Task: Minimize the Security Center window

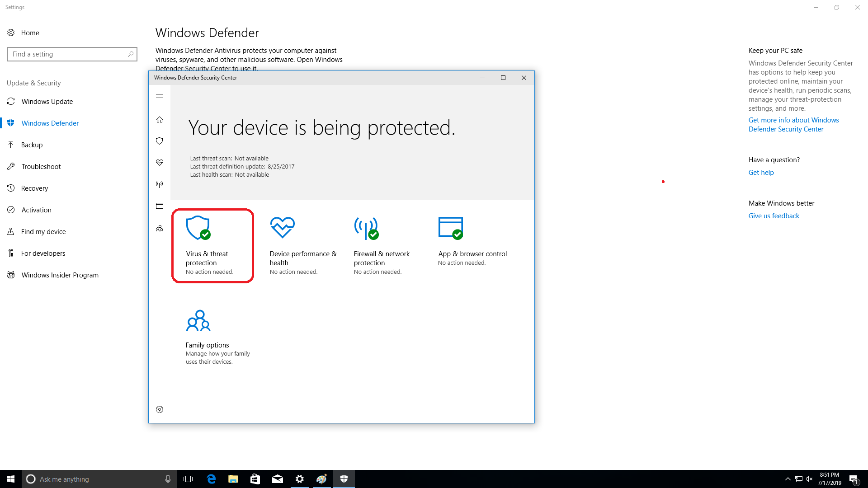Action: 482,78
